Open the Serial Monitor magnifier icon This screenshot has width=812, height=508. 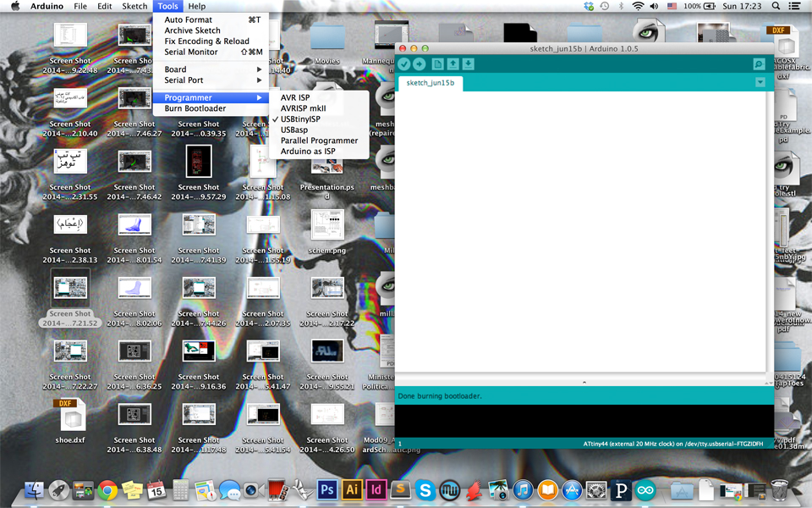click(x=759, y=64)
